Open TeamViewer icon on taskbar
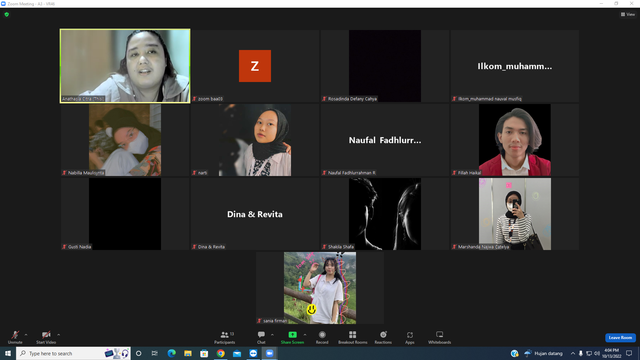 (x=253, y=353)
